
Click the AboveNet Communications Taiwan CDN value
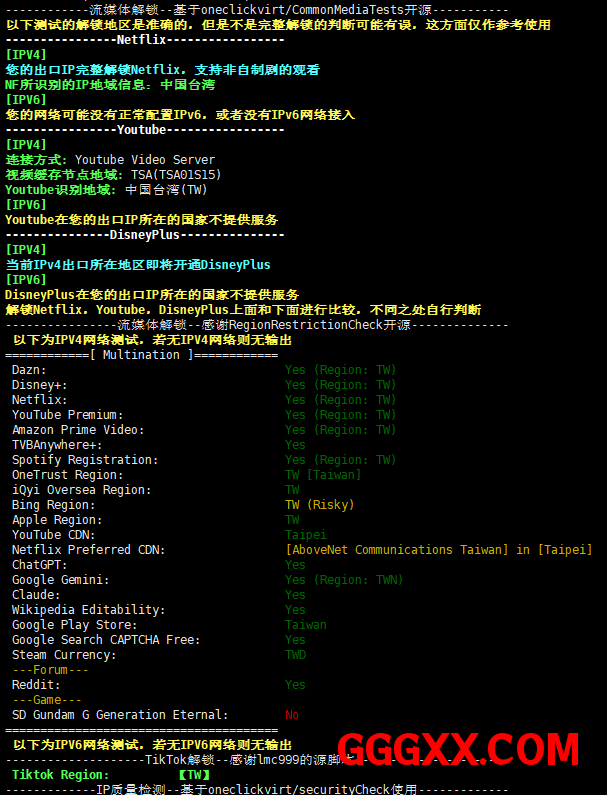438,550
